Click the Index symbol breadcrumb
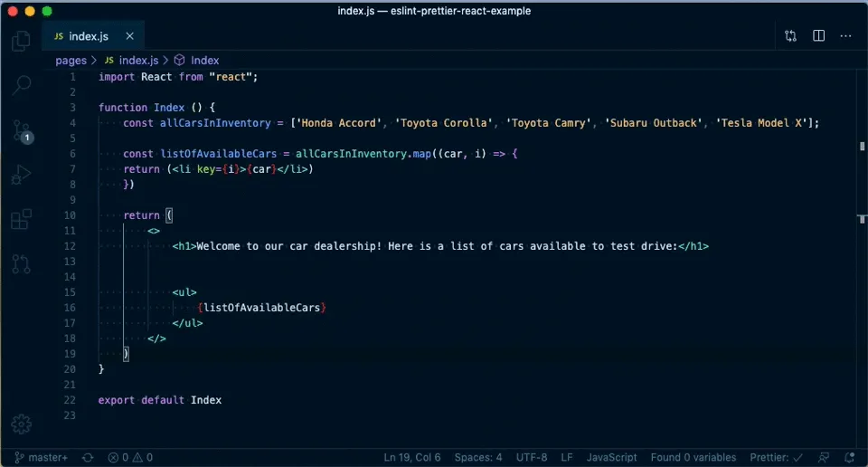Viewport: 868px width, 467px height. click(204, 61)
